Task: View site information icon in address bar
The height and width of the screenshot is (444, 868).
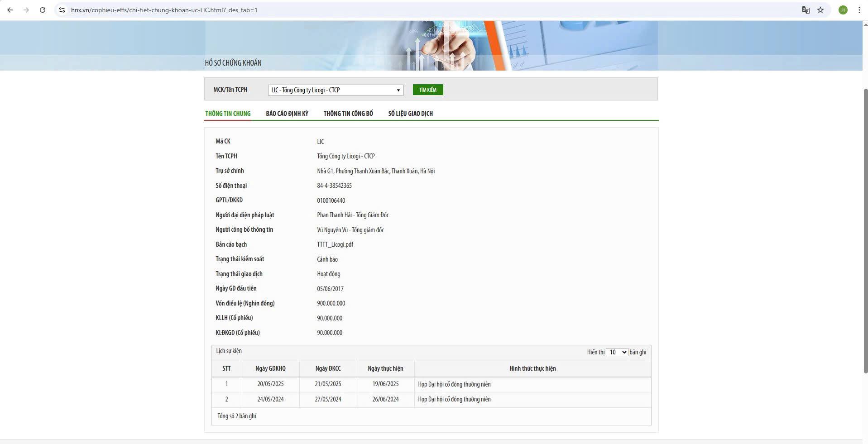Action: coord(62,10)
